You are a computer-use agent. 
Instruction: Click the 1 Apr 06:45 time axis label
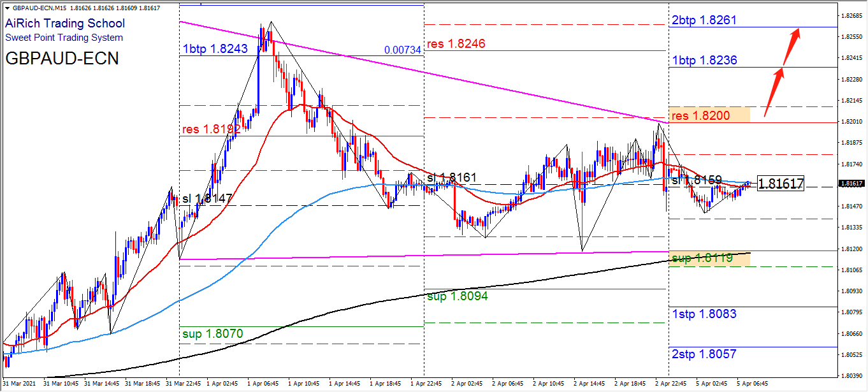(262, 384)
